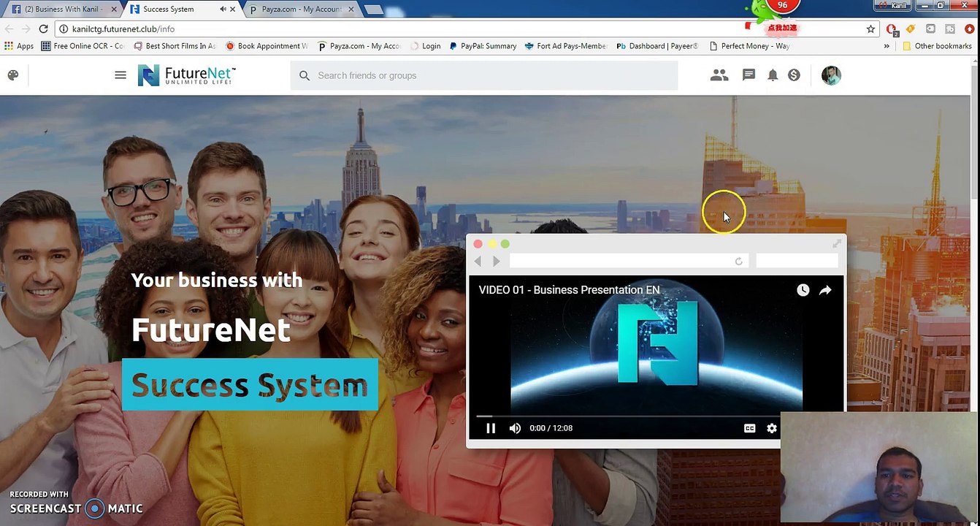Open the Other bookmarks folder
This screenshot has width=980, height=526.
(x=937, y=45)
